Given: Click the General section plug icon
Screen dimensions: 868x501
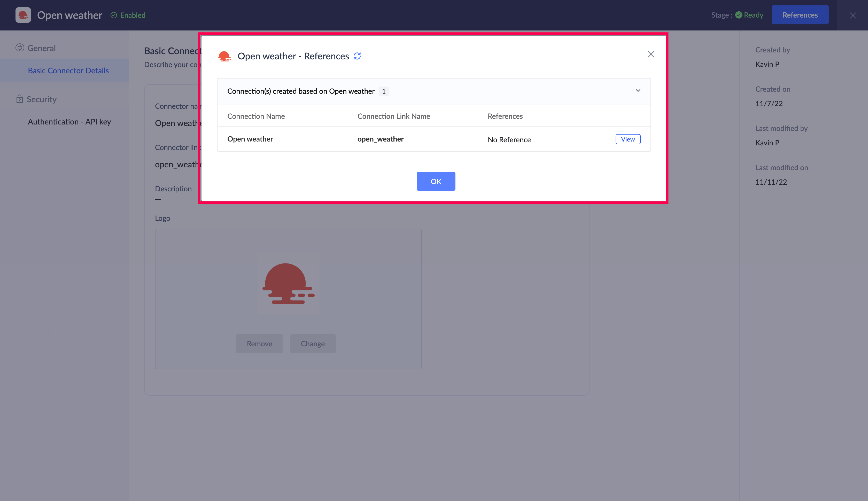Looking at the screenshot, I should (x=20, y=48).
